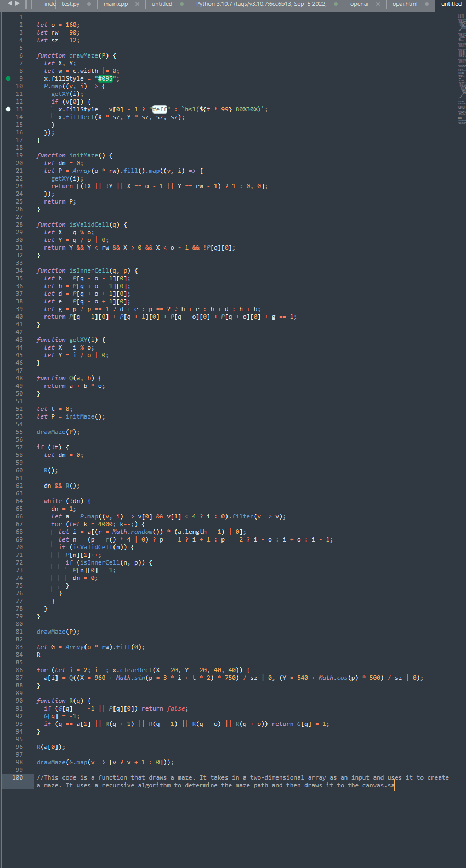Click the unsaved dot on opai.html tab
466x868 pixels.
tap(427, 4)
